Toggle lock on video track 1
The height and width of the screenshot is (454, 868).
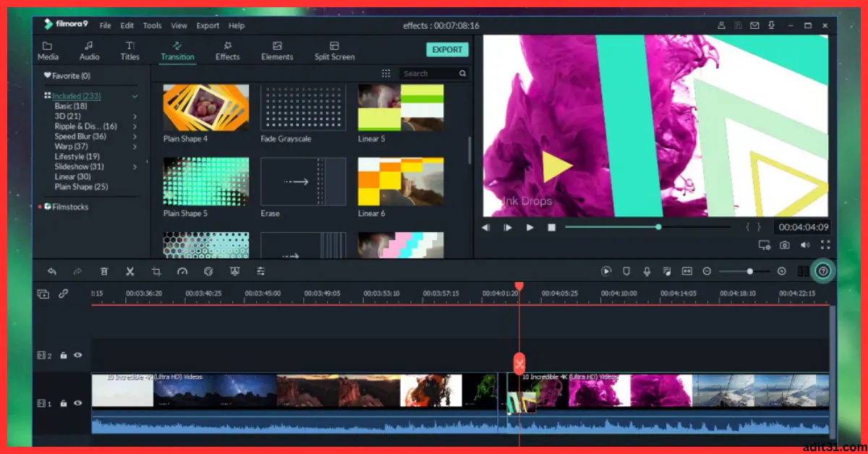coord(64,403)
